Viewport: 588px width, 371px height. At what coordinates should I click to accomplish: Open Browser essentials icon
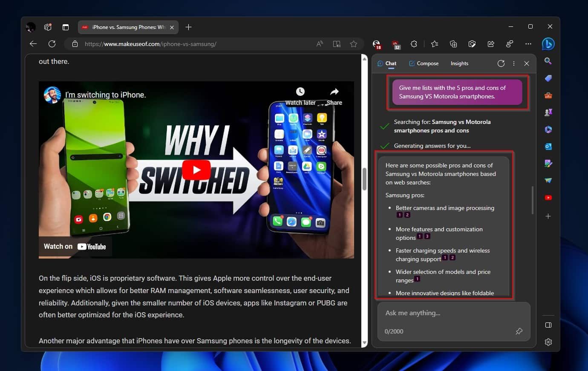[x=472, y=44]
